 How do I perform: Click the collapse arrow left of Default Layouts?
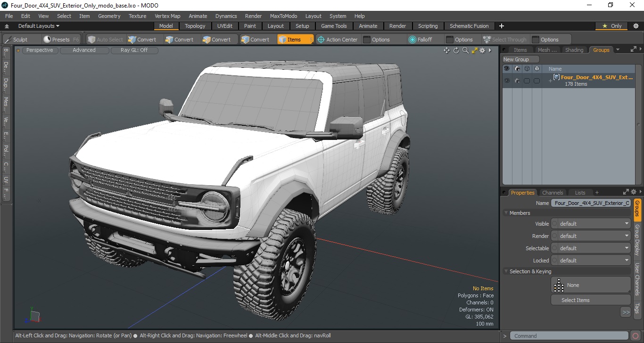click(7, 26)
